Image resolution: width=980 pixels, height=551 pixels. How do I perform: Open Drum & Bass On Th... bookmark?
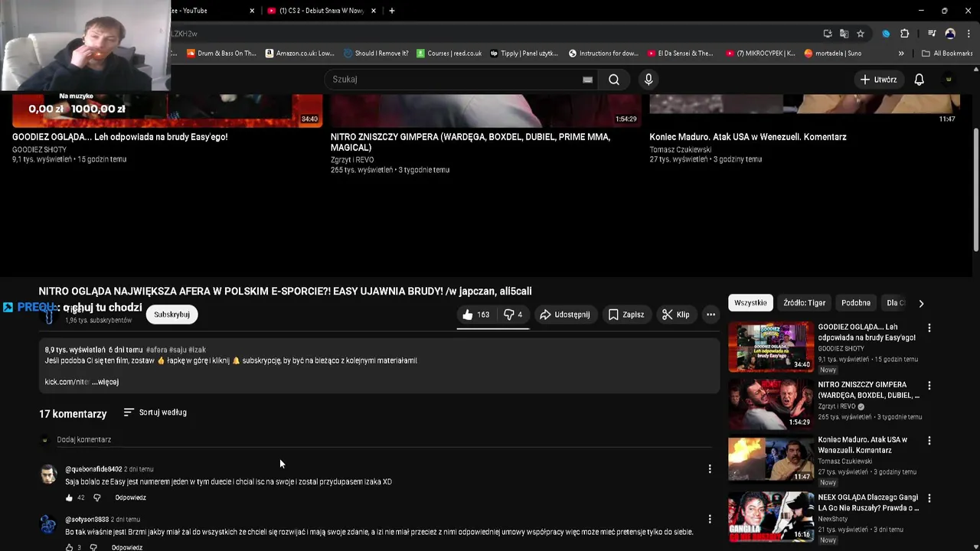[220, 54]
